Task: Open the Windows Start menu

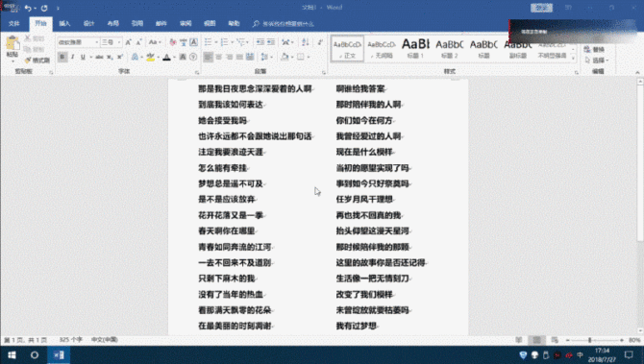Action: 12,355
